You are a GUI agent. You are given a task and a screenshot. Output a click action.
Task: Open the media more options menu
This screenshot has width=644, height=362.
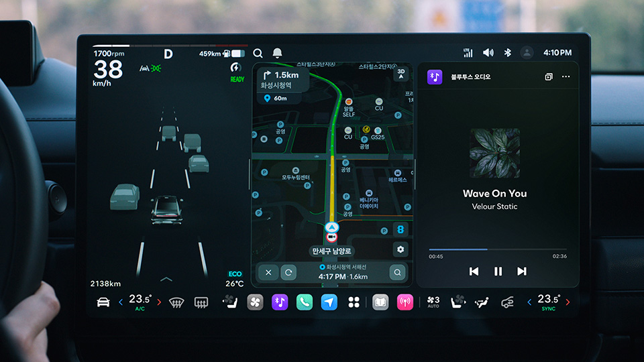point(566,76)
